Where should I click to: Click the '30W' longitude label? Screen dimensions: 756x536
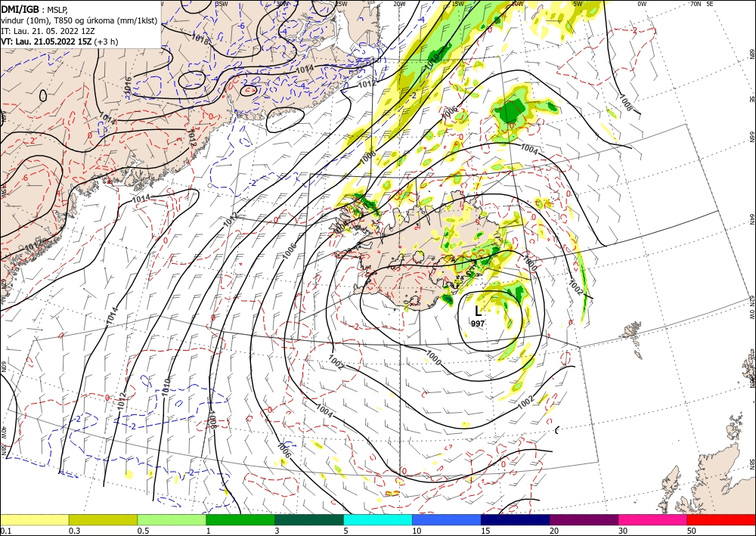(282, 4)
